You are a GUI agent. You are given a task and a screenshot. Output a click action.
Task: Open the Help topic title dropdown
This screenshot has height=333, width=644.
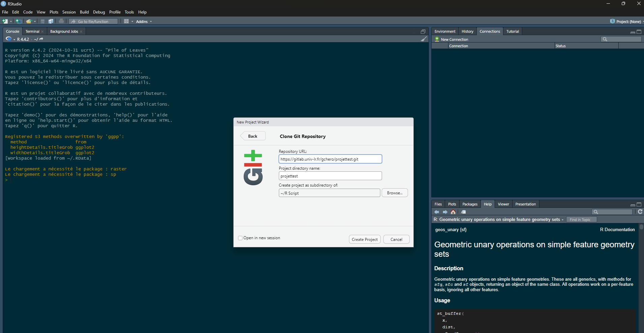pos(562,220)
